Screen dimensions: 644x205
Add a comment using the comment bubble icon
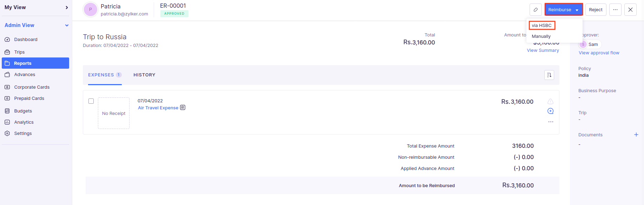550,111
